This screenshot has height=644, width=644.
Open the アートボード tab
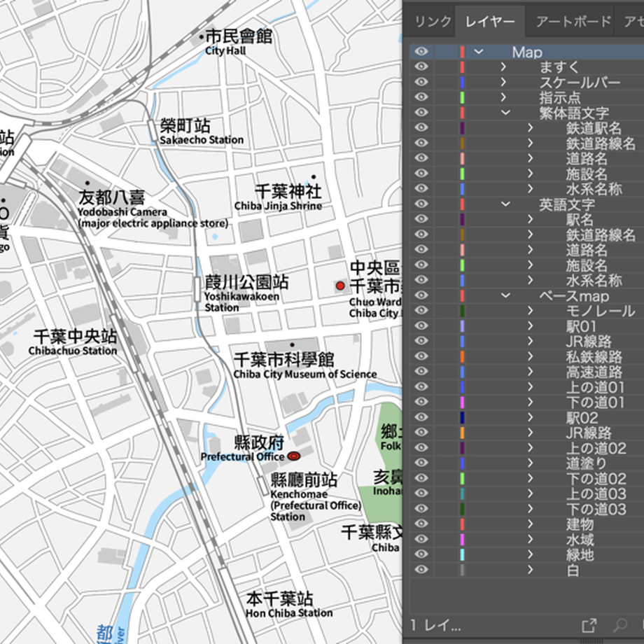(573, 22)
